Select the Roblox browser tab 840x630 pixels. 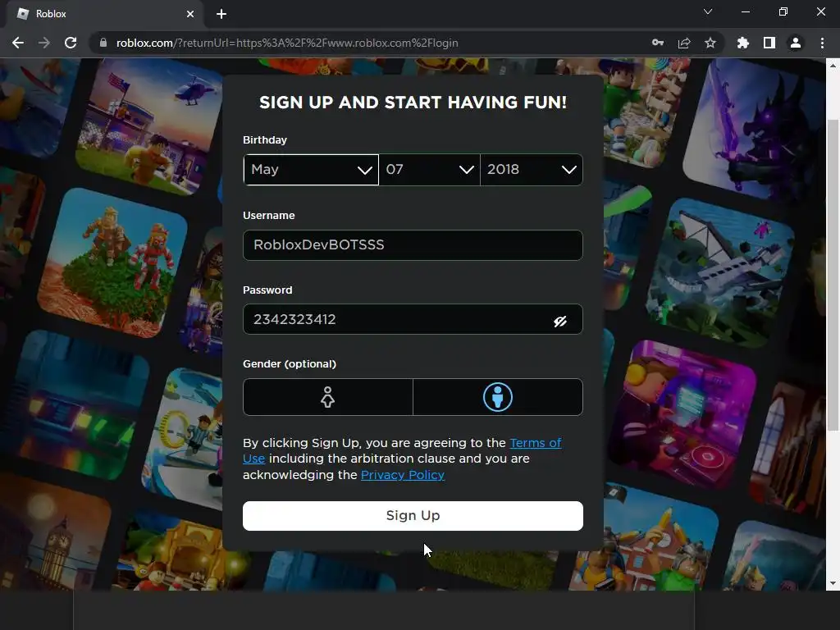point(105,14)
